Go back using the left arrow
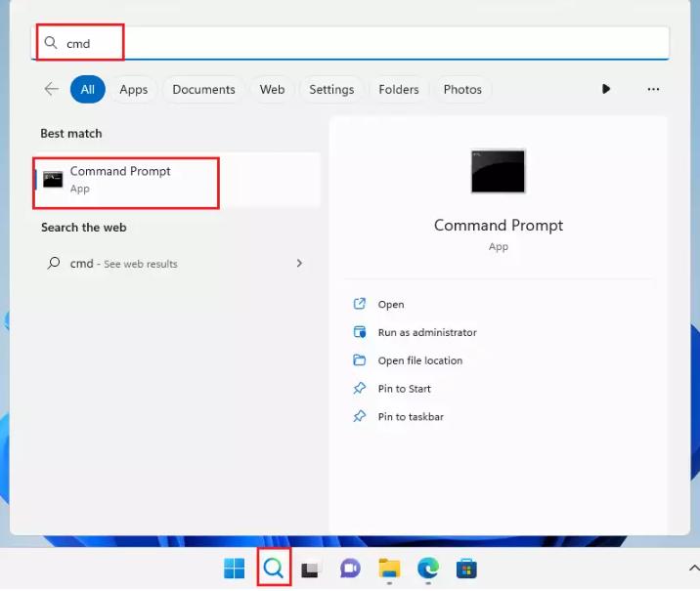The height and width of the screenshot is (591, 700). click(x=52, y=89)
